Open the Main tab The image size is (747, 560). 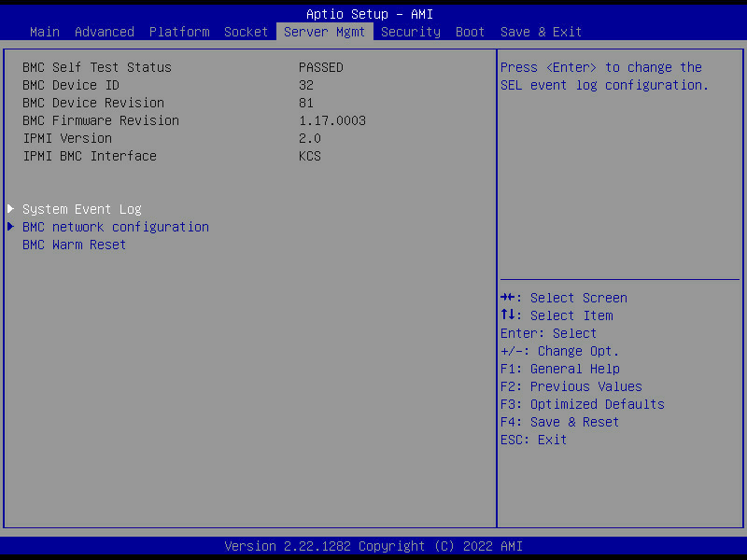click(x=45, y=32)
